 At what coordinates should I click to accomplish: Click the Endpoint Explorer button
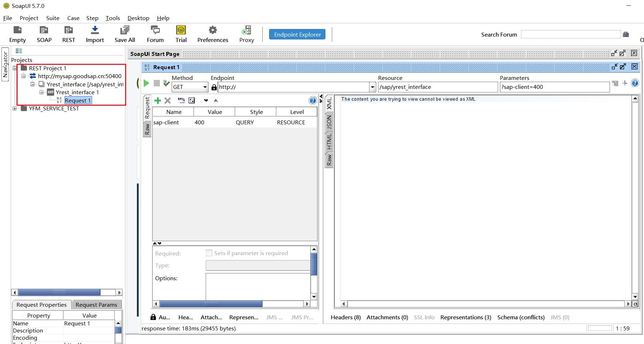click(x=297, y=34)
